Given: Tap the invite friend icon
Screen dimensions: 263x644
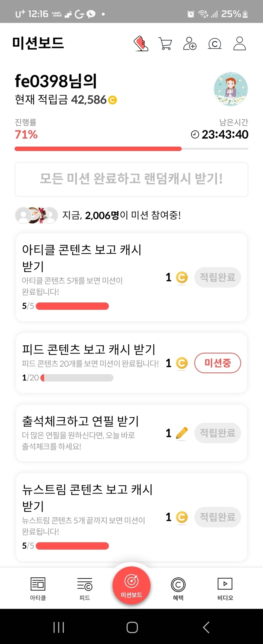Looking at the screenshot, I should click(x=189, y=43).
